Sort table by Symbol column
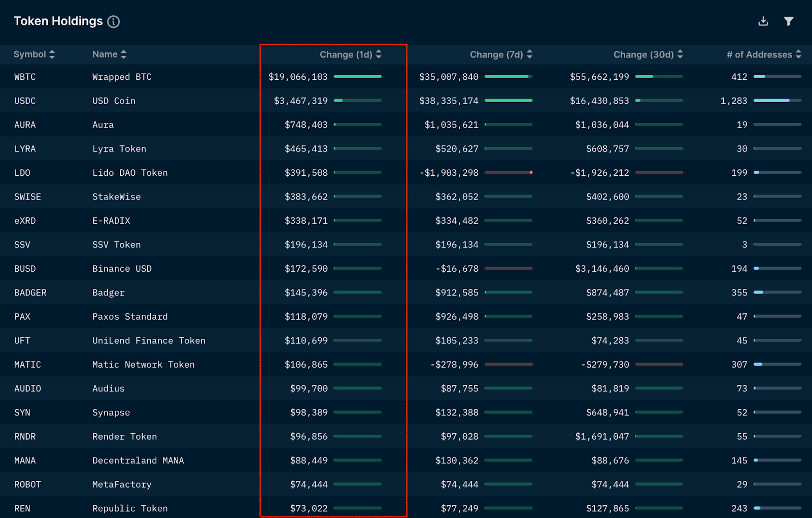 35,54
